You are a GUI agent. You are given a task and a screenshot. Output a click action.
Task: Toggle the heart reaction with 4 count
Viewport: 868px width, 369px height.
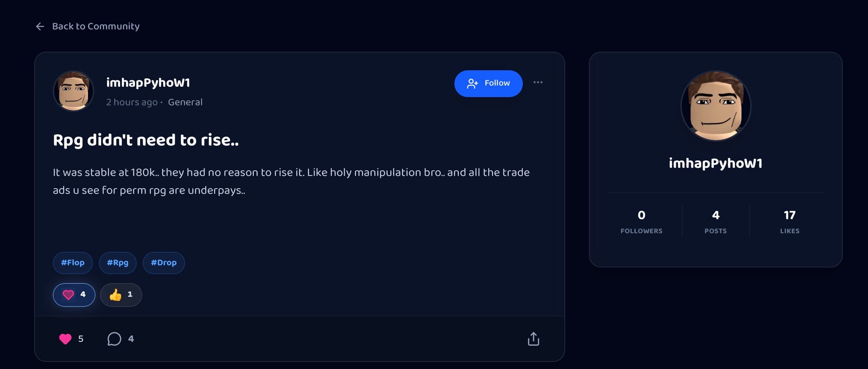coord(74,295)
